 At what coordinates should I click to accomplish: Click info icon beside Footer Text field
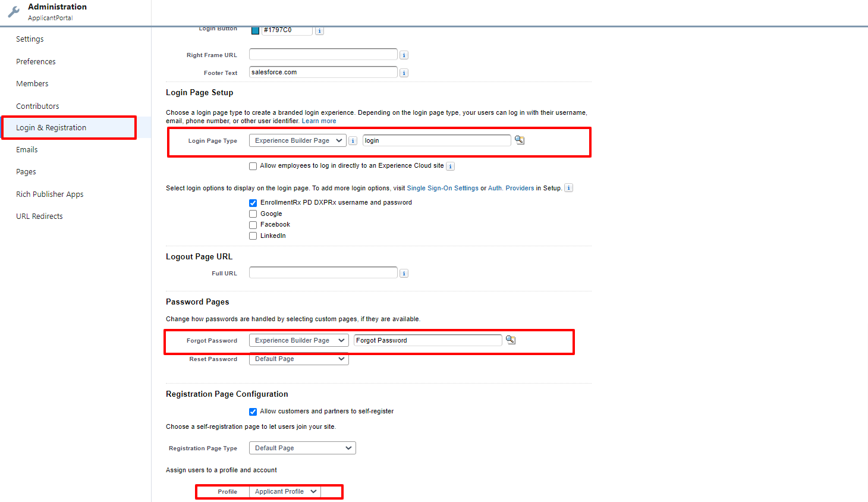404,73
